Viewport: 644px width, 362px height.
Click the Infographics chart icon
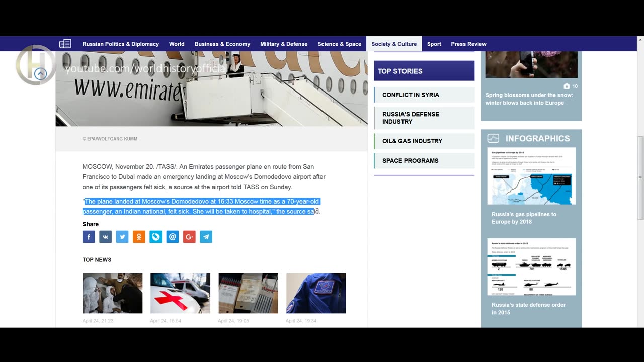tap(493, 138)
